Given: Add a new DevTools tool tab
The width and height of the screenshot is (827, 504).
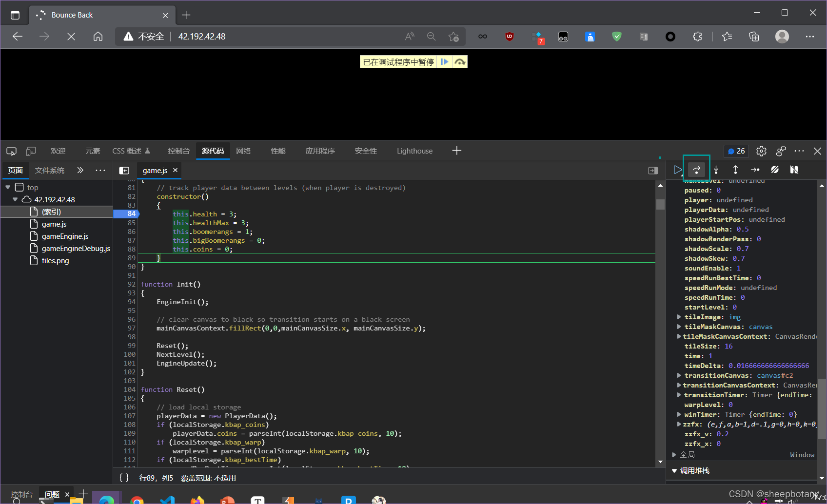Looking at the screenshot, I should (x=457, y=151).
